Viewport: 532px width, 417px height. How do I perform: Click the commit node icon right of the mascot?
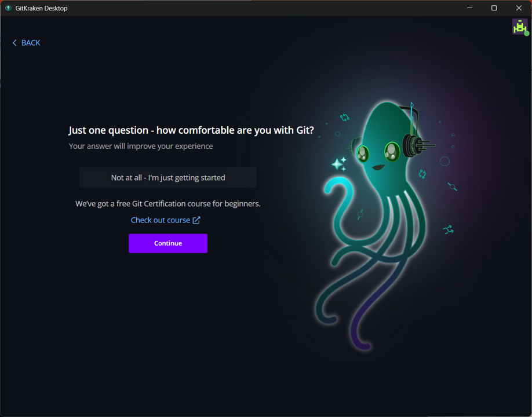point(452,186)
